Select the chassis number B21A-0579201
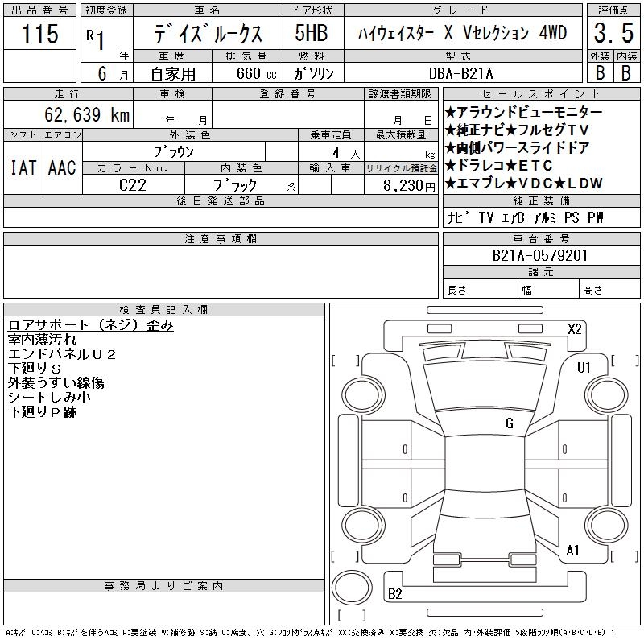 pyautogui.click(x=539, y=255)
